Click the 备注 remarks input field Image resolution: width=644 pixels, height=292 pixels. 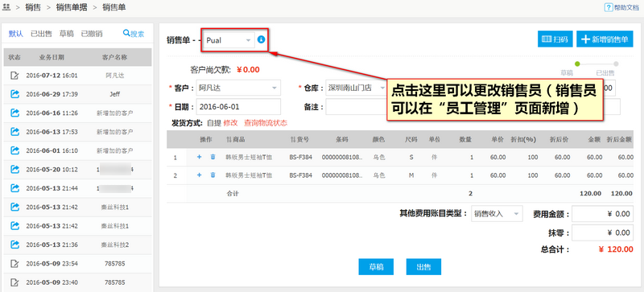(356, 107)
